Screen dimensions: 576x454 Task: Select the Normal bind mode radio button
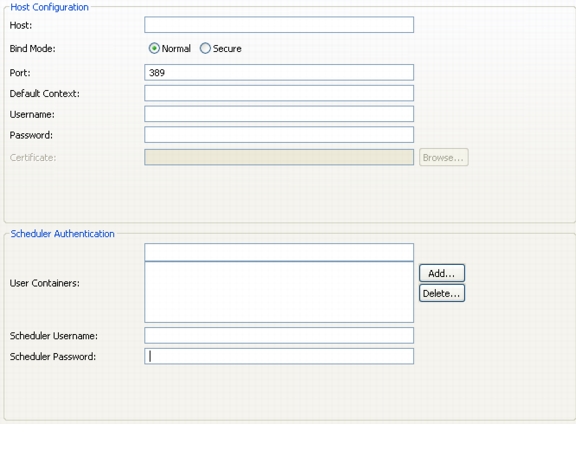coord(154,48)
